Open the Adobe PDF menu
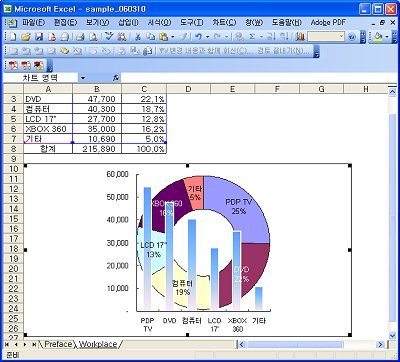This screenshot has width=400, height=362. tap(328, 23)
